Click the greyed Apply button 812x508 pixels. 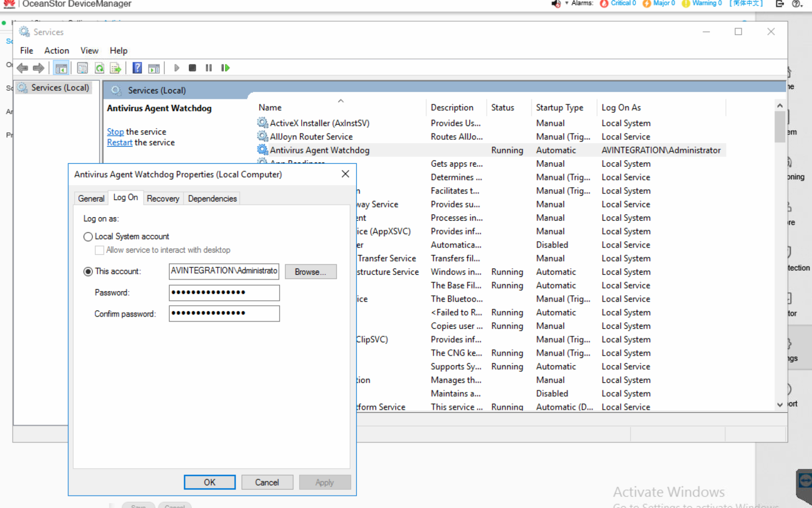325,482
